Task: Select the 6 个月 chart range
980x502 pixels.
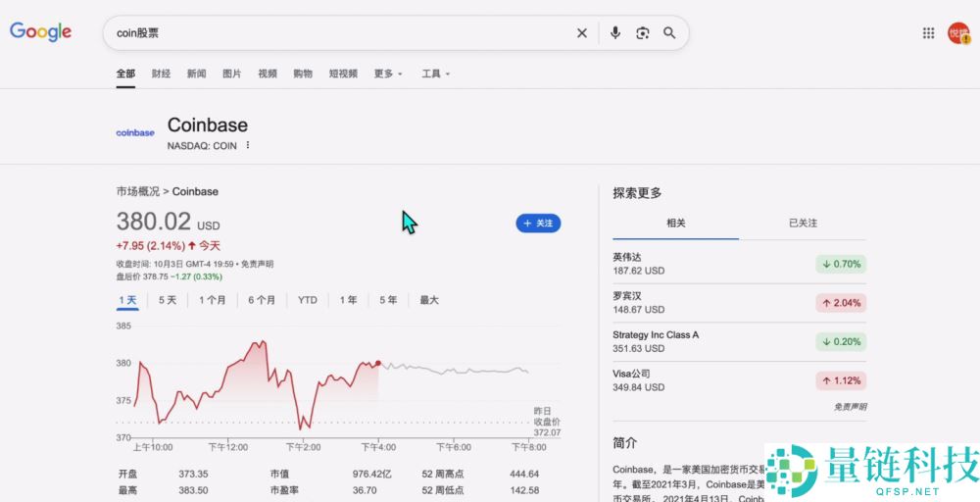Action: 262,300
